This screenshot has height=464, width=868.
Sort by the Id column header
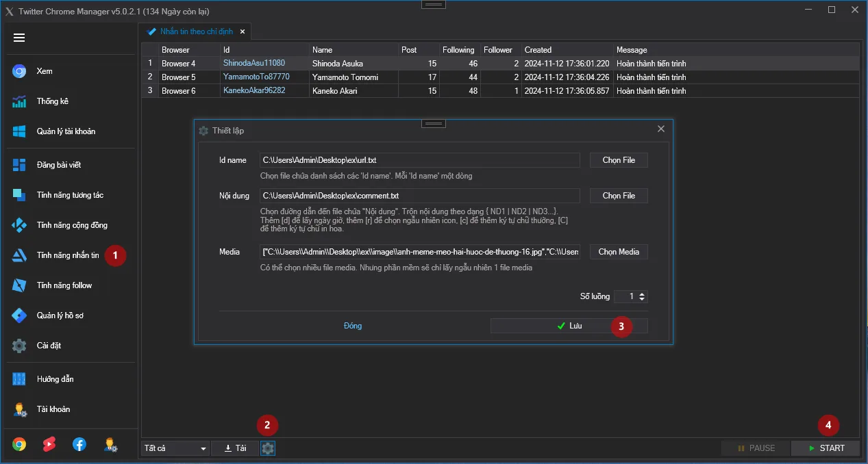tap(264, 50)
